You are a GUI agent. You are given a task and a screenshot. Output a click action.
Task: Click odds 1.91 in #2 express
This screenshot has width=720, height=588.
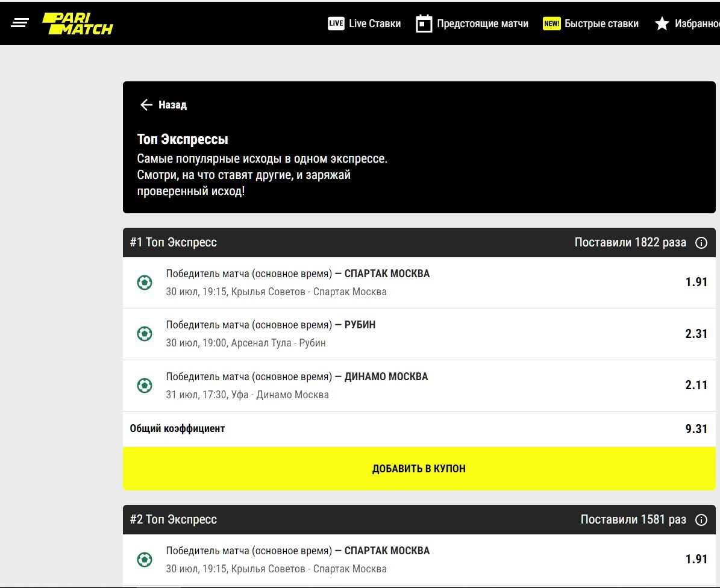coord(696,559)
